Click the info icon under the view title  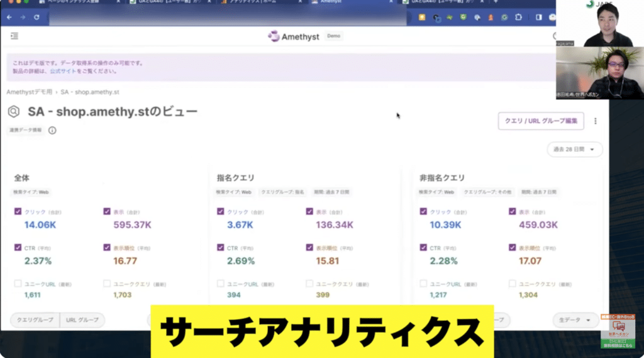(52, 131)
